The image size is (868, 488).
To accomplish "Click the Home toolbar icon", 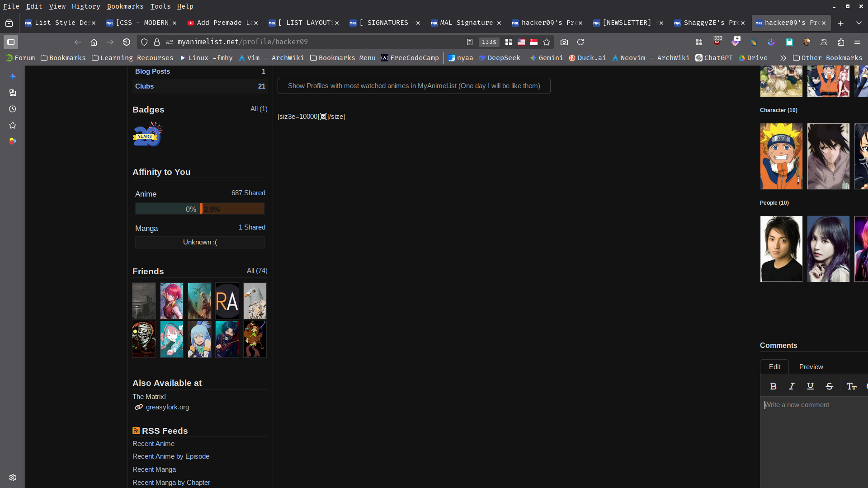I will coord(94,42).
